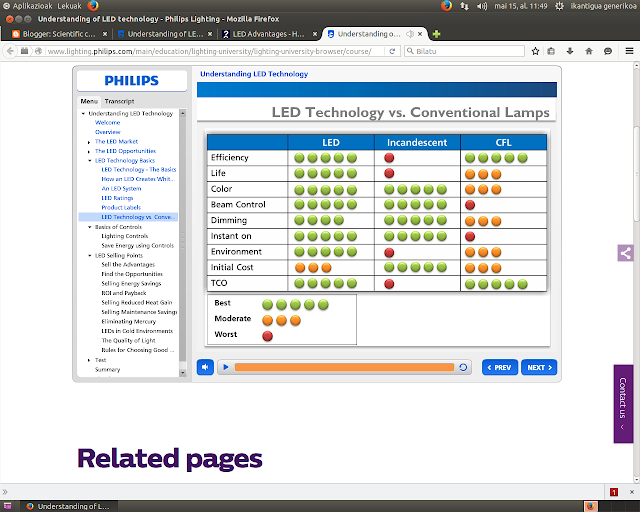The width and height of the screenshot is (640, 512).
Task: Open the chat bubble icon in toolbar
Action: (x=608, y=51)
